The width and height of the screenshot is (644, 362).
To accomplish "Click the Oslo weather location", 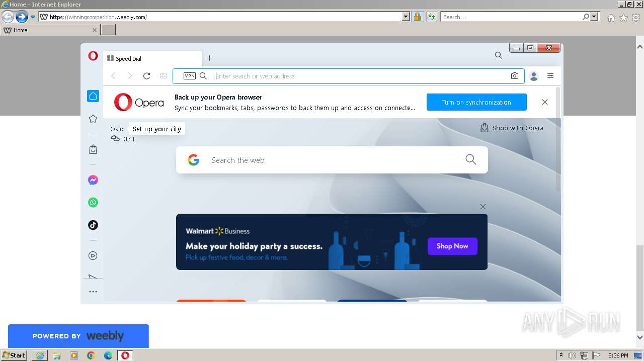I will (117, 129).
